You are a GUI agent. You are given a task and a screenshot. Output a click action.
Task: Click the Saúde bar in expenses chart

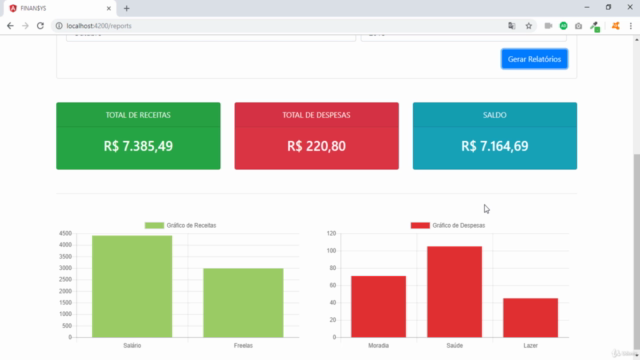pos(454,292)
